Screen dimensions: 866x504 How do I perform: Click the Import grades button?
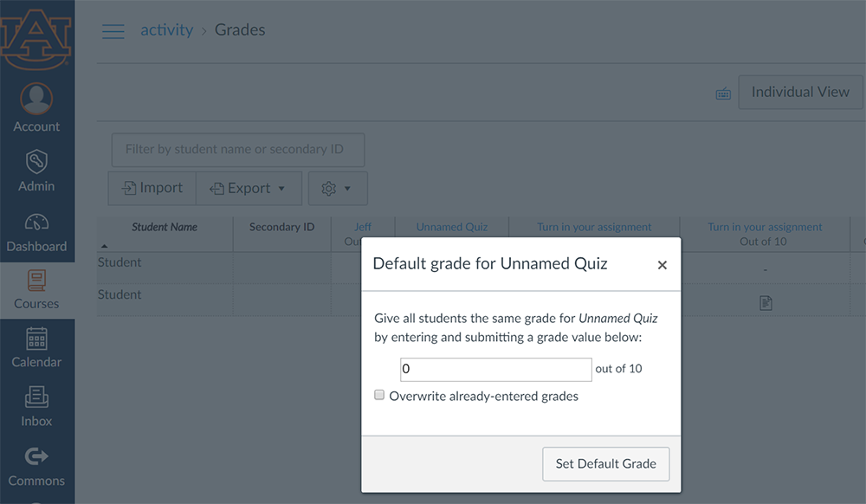pos(152,188)
